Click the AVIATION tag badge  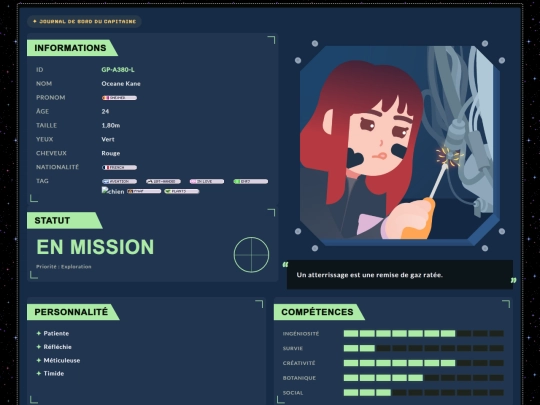point(119,181)
